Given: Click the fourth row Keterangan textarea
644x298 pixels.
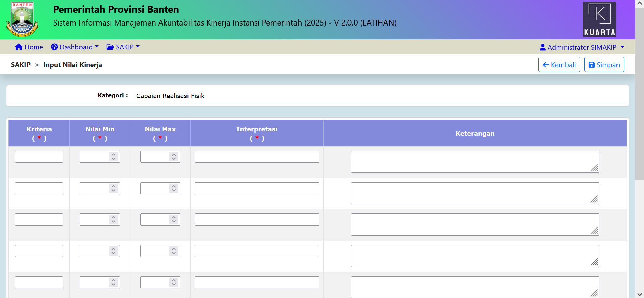Looking at the screenshot, I should 475,256.
